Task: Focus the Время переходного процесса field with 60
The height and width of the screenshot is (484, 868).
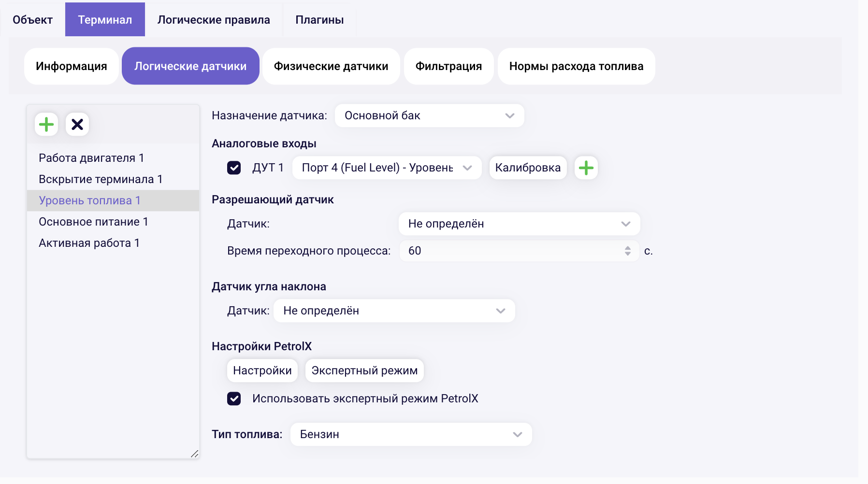Action: pyautogui.click(x=520, y=251)
